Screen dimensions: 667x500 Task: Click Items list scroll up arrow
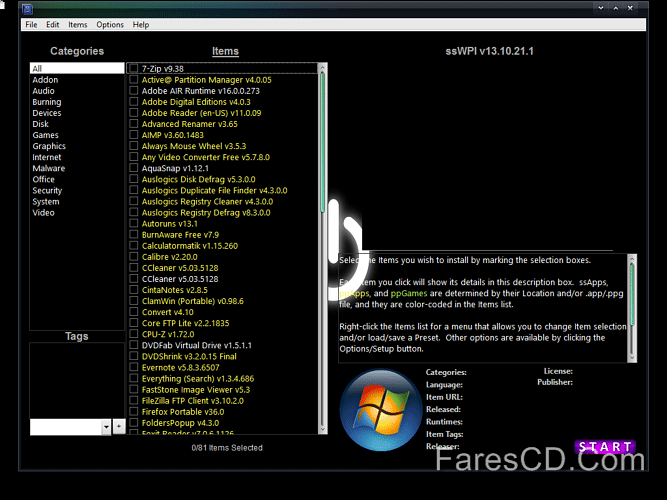pos(322,68)
